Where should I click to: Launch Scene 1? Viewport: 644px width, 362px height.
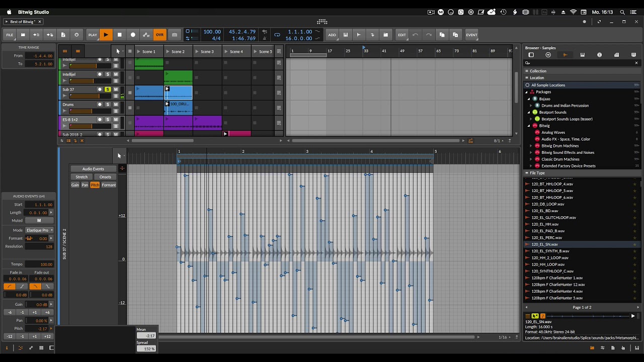click(x=139, y=51)
